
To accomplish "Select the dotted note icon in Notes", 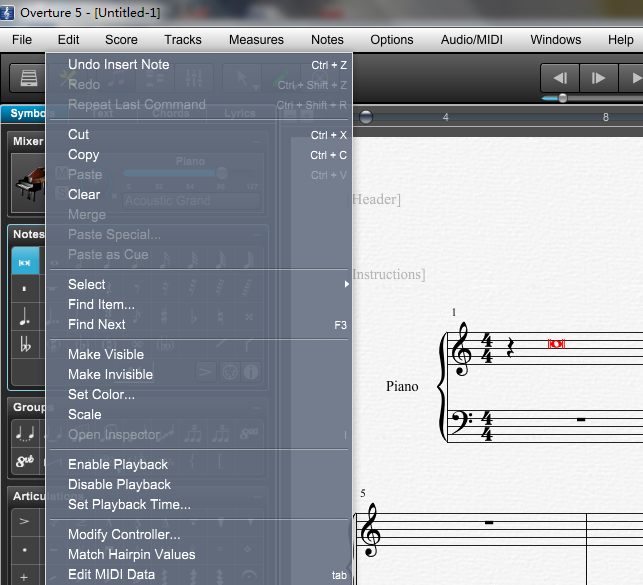I will 25,316.
